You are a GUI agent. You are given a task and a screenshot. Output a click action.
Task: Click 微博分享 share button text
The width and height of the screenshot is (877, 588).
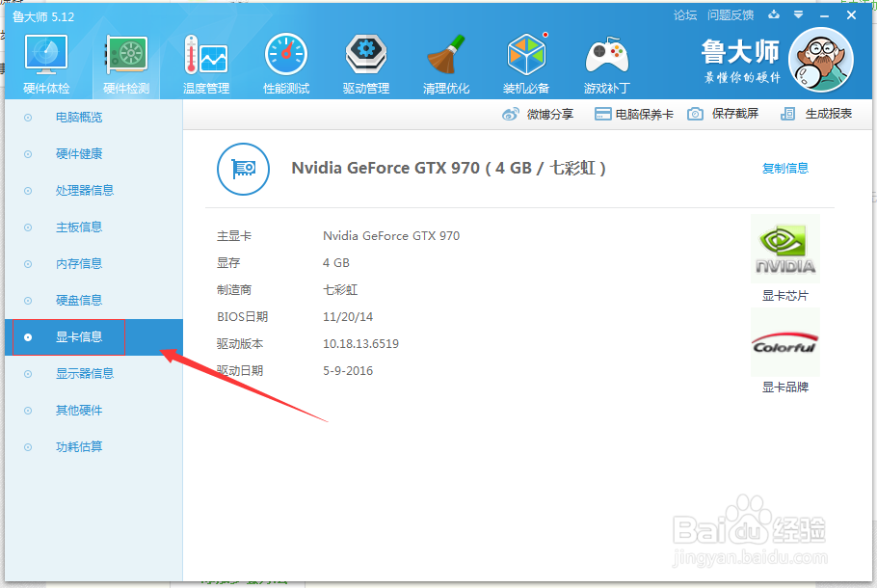pyautogui.click(x=549, y=114)
